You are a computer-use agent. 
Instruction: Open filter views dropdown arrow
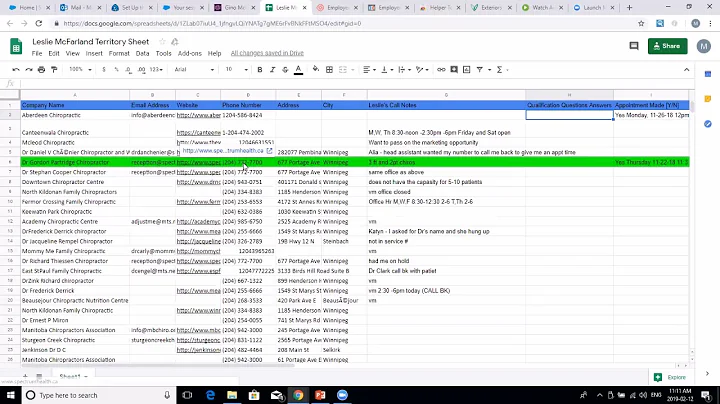[489, 70]
